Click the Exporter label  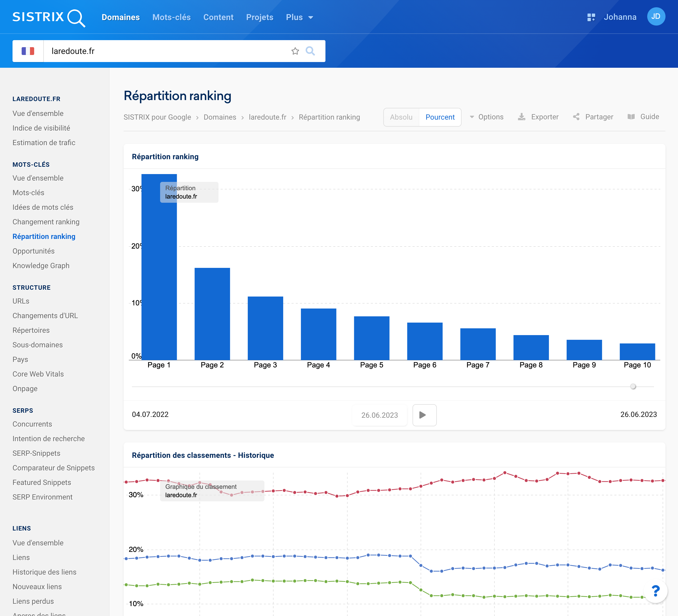(x=545, y=117)
